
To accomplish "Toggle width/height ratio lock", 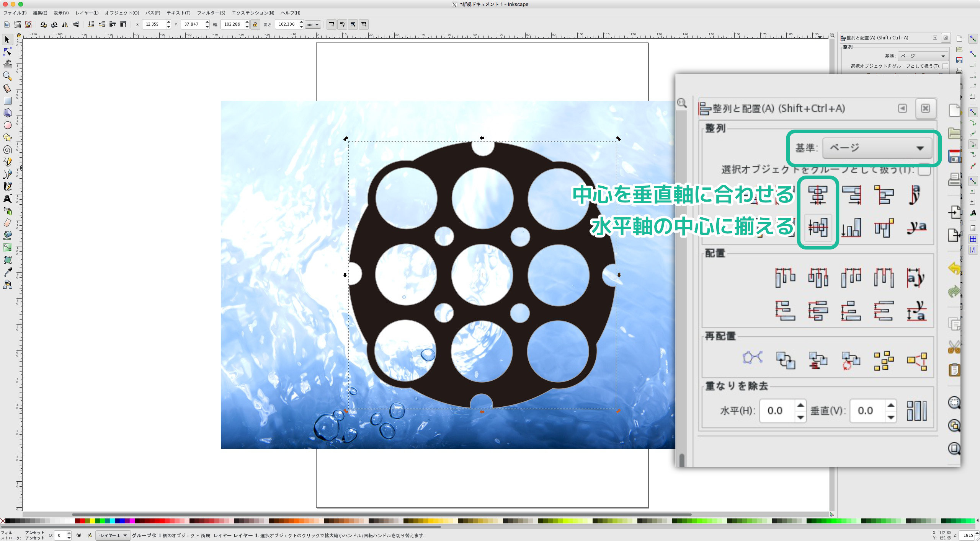I will (255, 24).
